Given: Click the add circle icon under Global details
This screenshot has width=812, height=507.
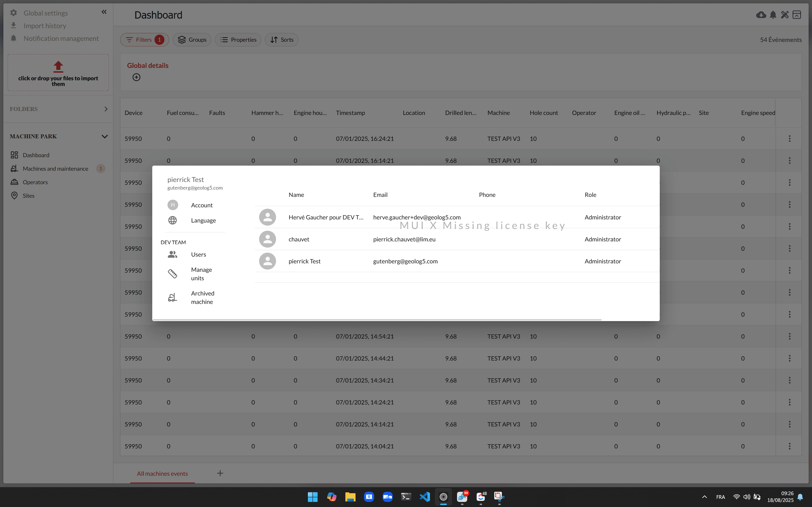Looking at the screenshot, I should pos(136,77).
